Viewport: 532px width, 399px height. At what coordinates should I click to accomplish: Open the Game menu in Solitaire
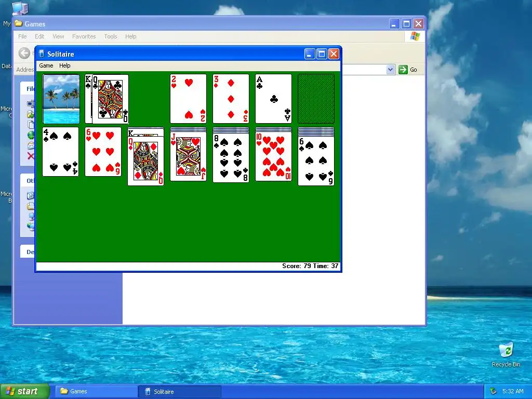(46, 65)
